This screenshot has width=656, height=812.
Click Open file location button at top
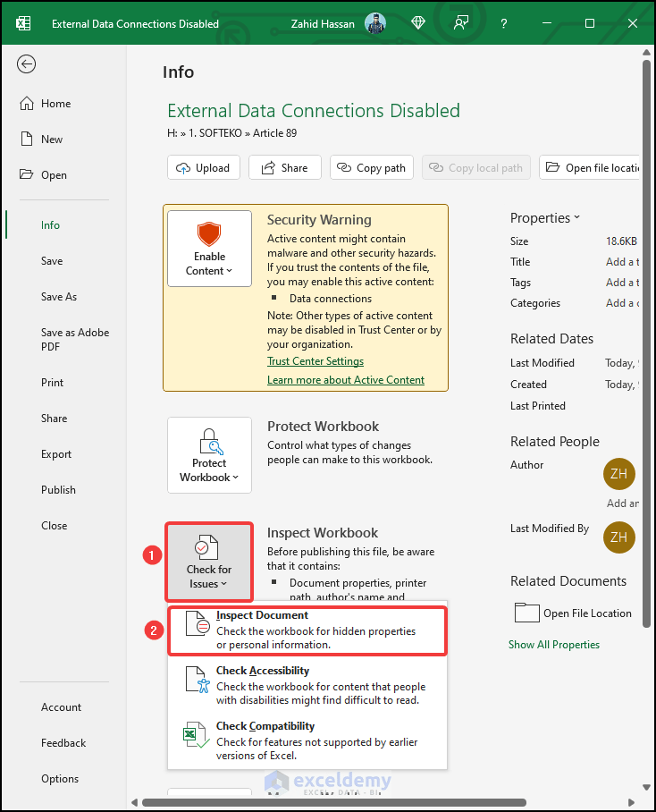[x=589, y=168]
